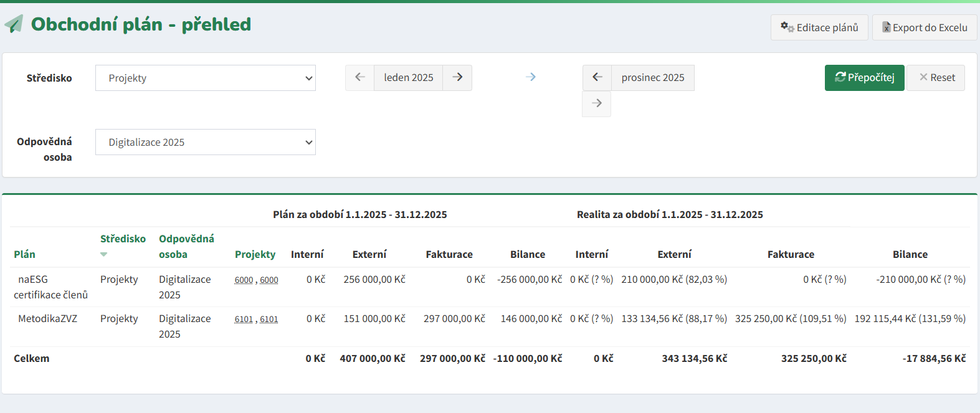The width and height of the screenshot is (980, 413).
Task: Click the blue arrow between date ranges
Action: 531,77
